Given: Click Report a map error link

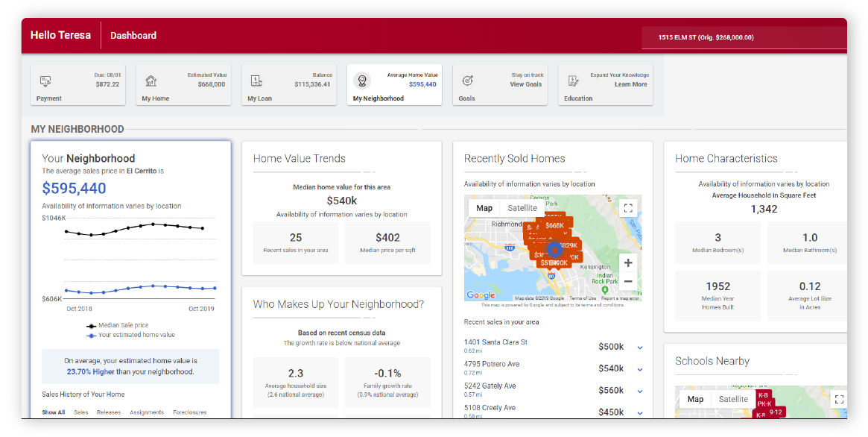Looking at the screenshot, I should [x=621, y=298].
